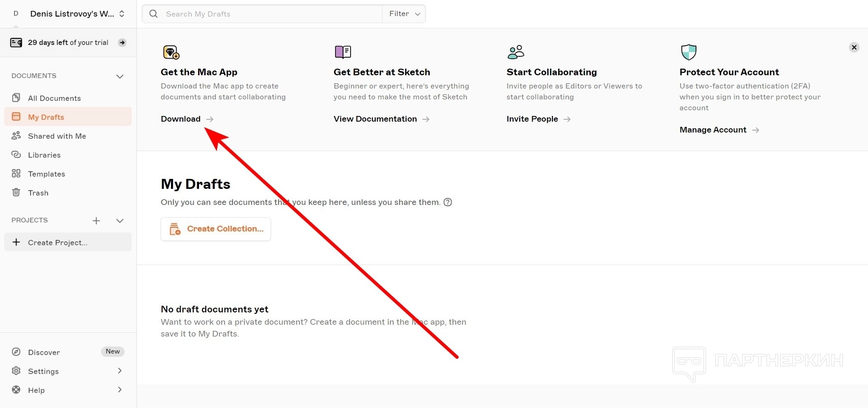Click the search magnifier icon

tap(154, 14)
